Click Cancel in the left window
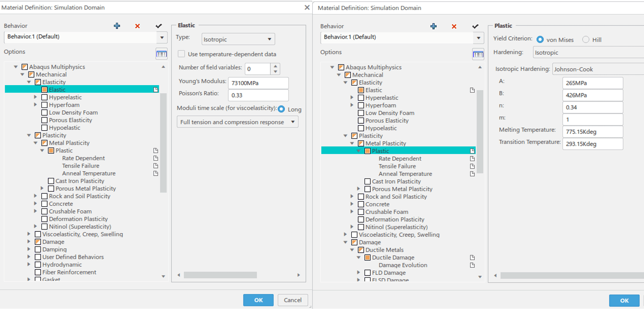The width and height of the screenshot is (644, 311). click(x=293, y=300)
